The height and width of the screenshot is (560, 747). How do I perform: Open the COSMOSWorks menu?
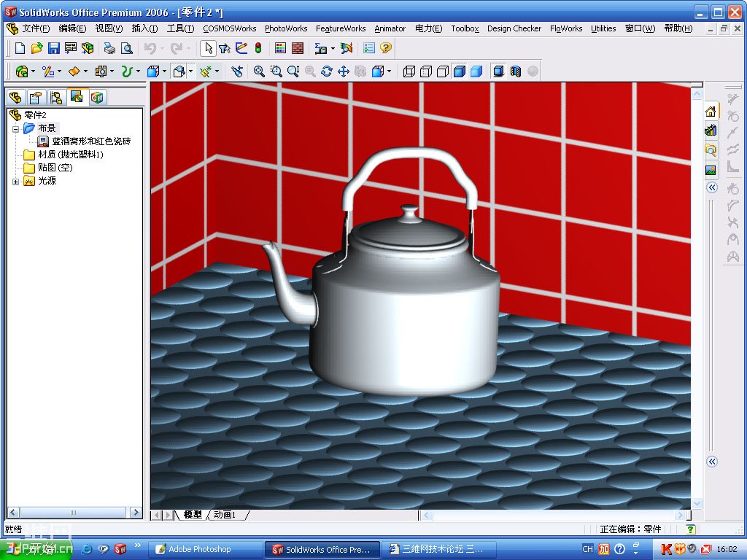230,28
